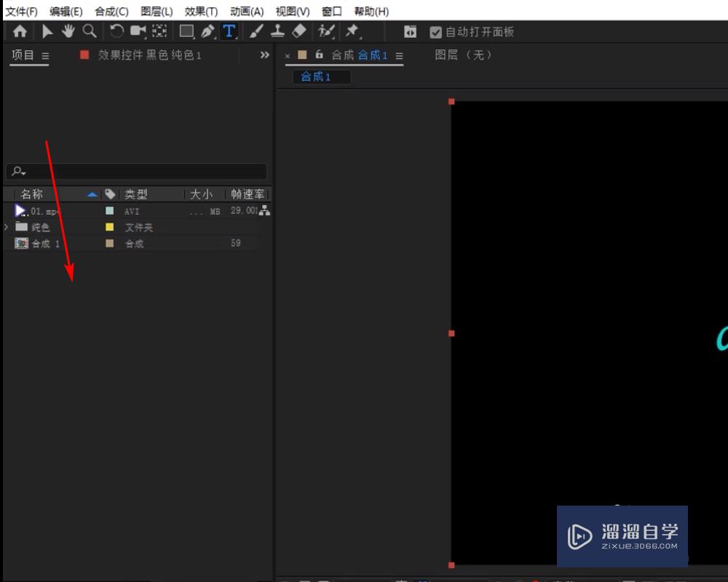The image size is (728, 582).
Task: Toggle the auto-open panels checkbox
Action: coord(435,32)
